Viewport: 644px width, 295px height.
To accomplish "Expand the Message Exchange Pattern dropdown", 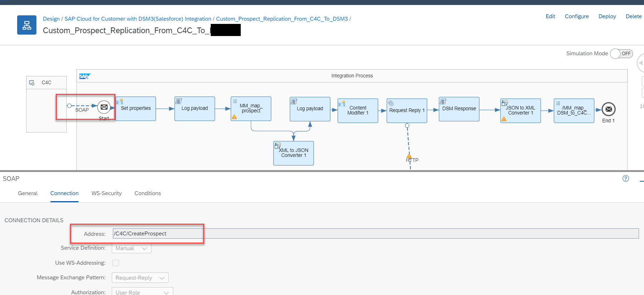I will tap(140, 278).
